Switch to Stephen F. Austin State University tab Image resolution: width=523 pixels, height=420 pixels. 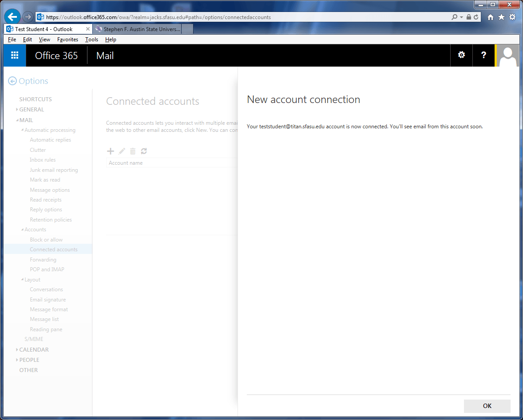click(x=141, y=29)
